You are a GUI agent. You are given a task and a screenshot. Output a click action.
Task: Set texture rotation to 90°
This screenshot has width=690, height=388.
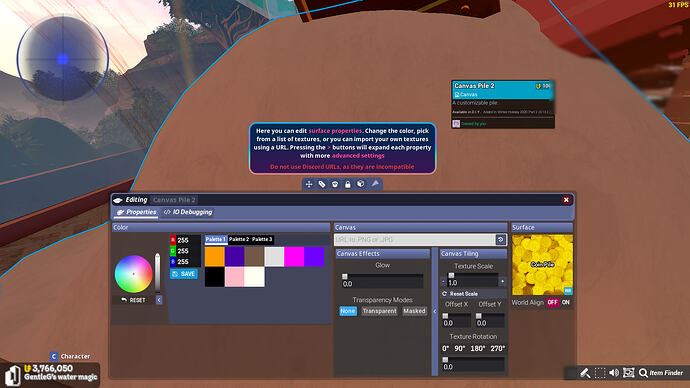click(460, 348)
